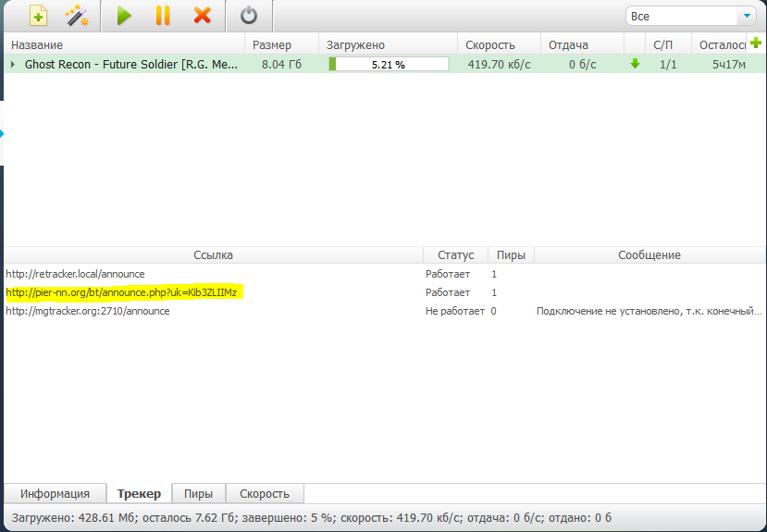Click the 419.70 кб/с speed cell

click(x=499, y=64)
